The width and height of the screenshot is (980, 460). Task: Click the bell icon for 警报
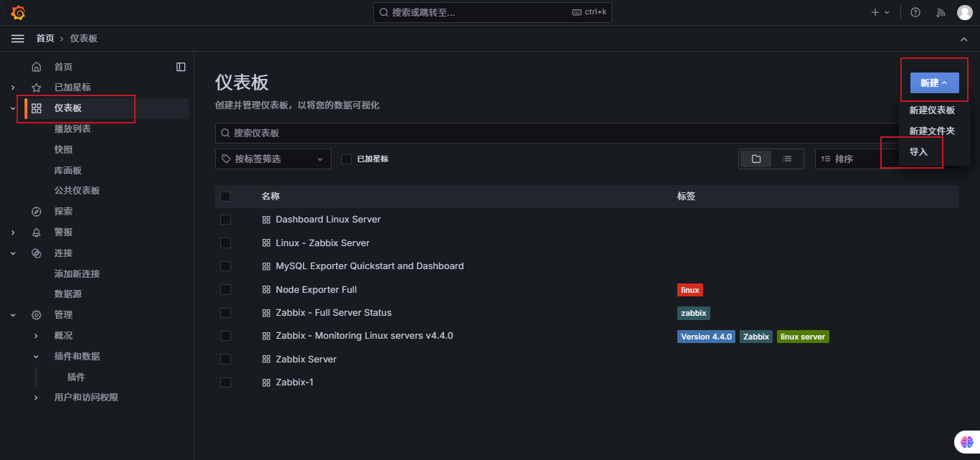click(x=37, y=233)
